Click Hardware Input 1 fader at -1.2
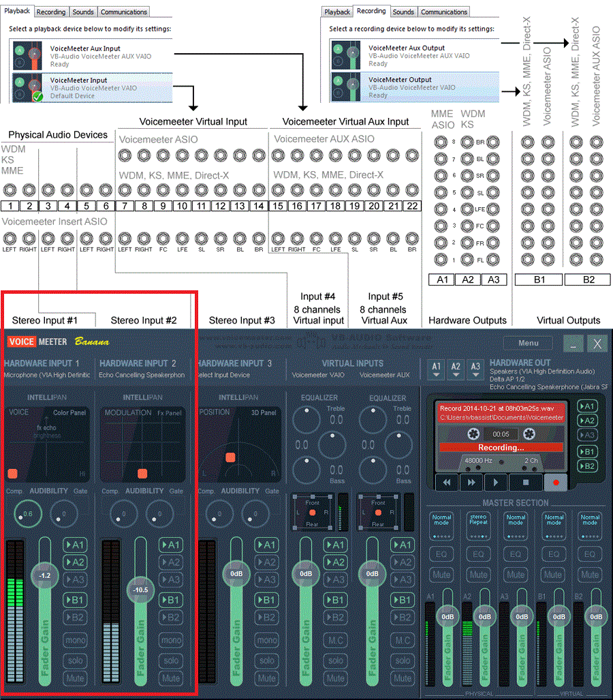 [x=45, y=575]
